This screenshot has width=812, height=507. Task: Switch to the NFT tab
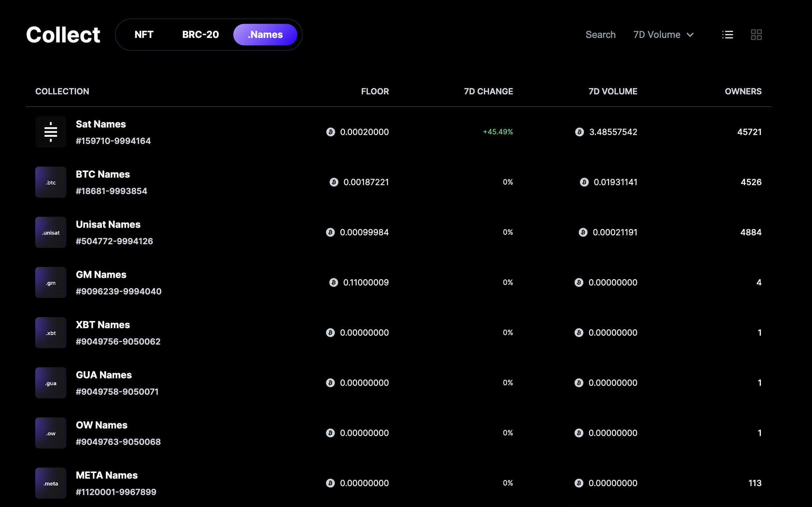(x=144, y=34)
